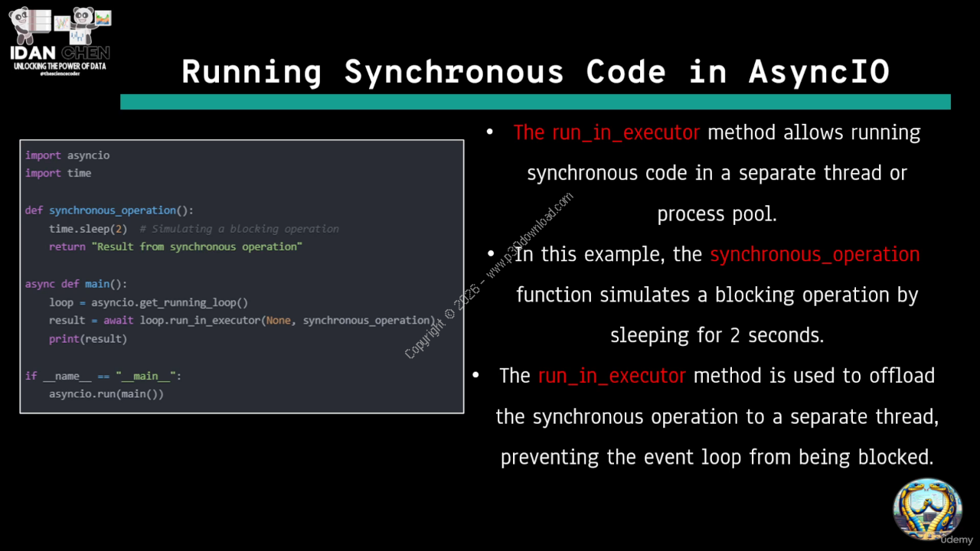980x551 pixels.
Task: Click the slide title Running Synchronous Code
Action: [x=535, y=71]
